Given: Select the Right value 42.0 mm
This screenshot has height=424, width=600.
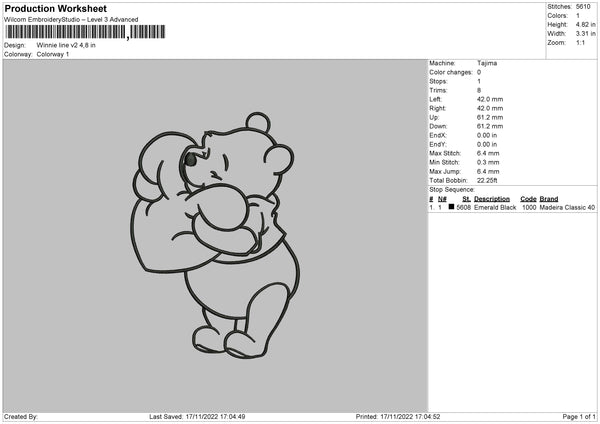Looking at the screenshot, I should [490, 109].
